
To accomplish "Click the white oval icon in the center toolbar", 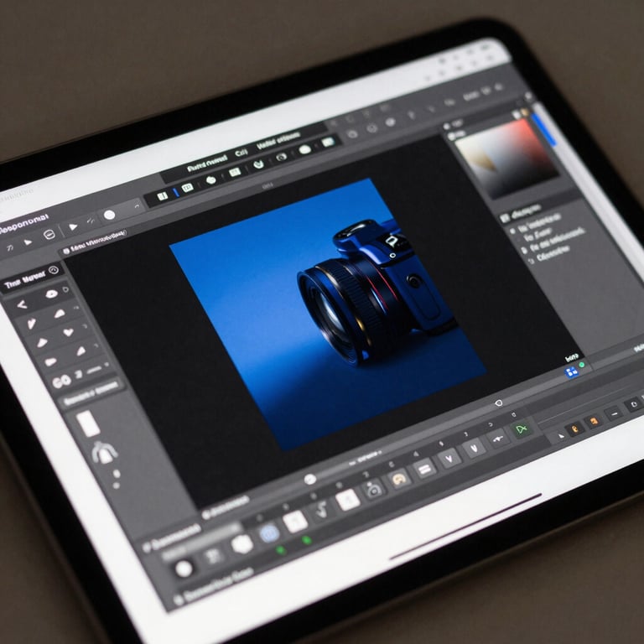I will [x=304, y=149].
